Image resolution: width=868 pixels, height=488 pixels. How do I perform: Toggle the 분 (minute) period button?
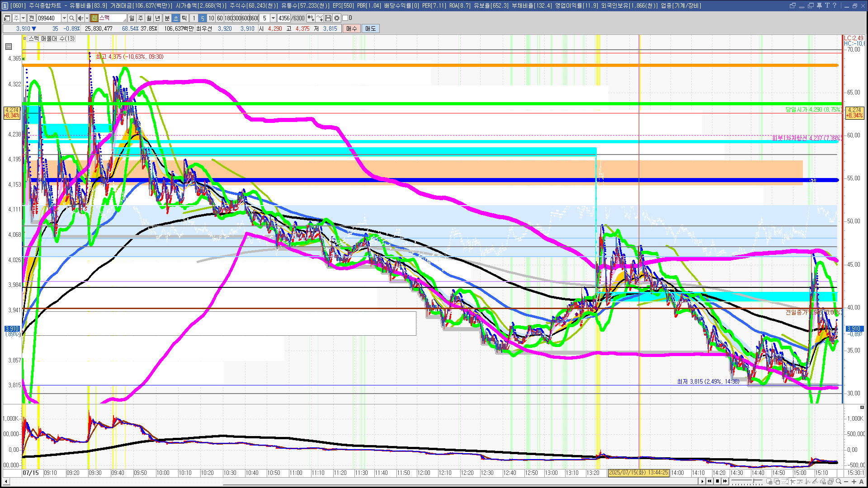[x=167, y=18]
